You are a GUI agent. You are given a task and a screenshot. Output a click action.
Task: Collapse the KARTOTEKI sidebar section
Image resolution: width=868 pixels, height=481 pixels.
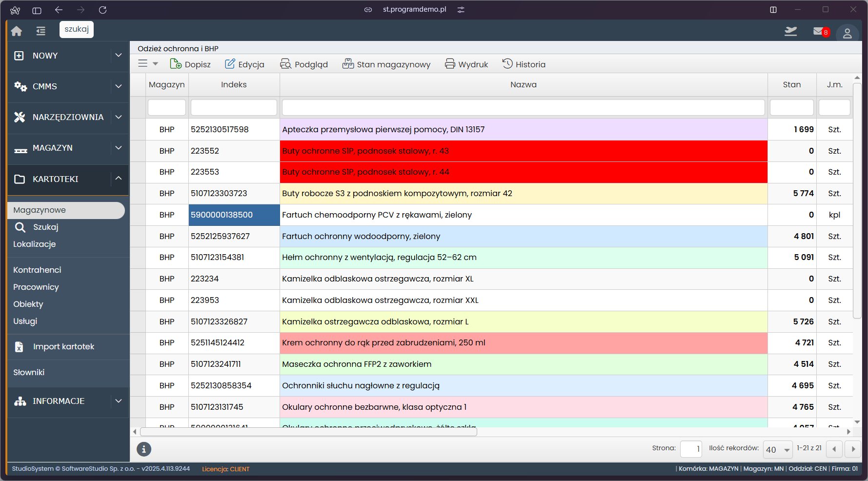(x=118, y=179)
